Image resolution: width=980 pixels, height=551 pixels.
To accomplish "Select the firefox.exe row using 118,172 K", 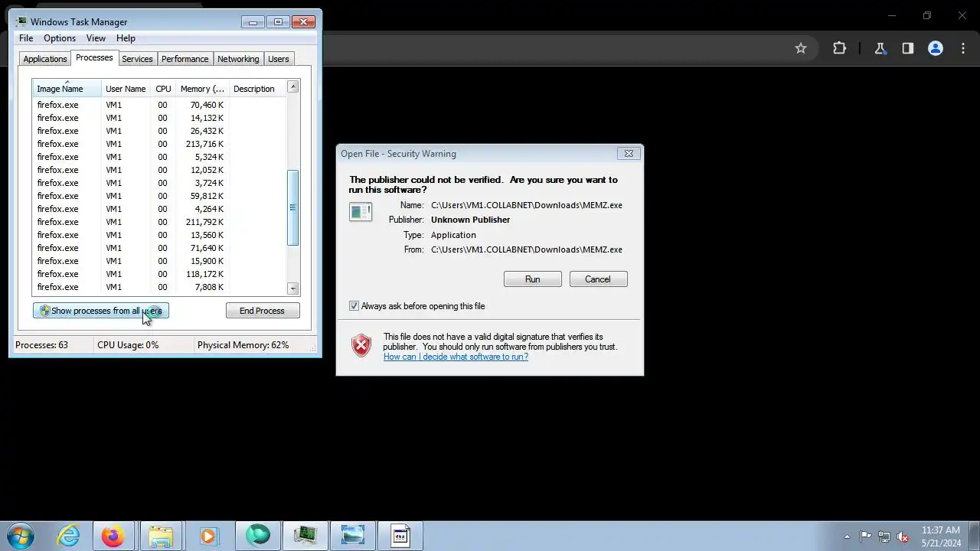I will point(159,274).
